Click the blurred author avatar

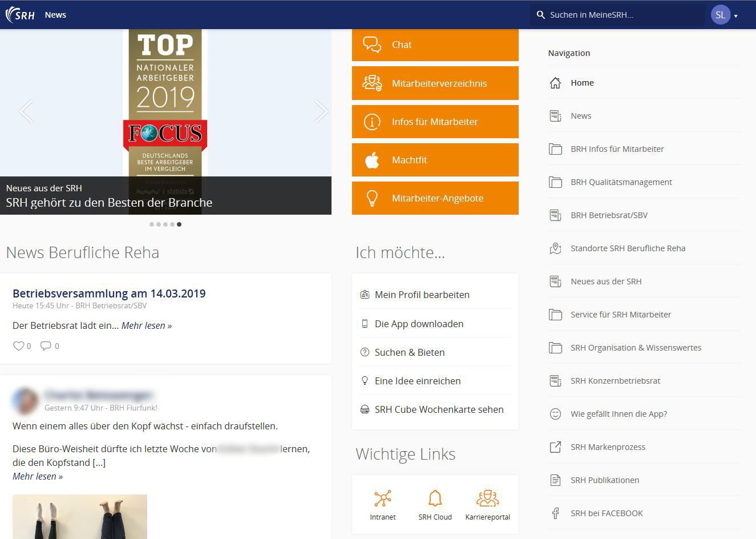click(x=26, y=401)
